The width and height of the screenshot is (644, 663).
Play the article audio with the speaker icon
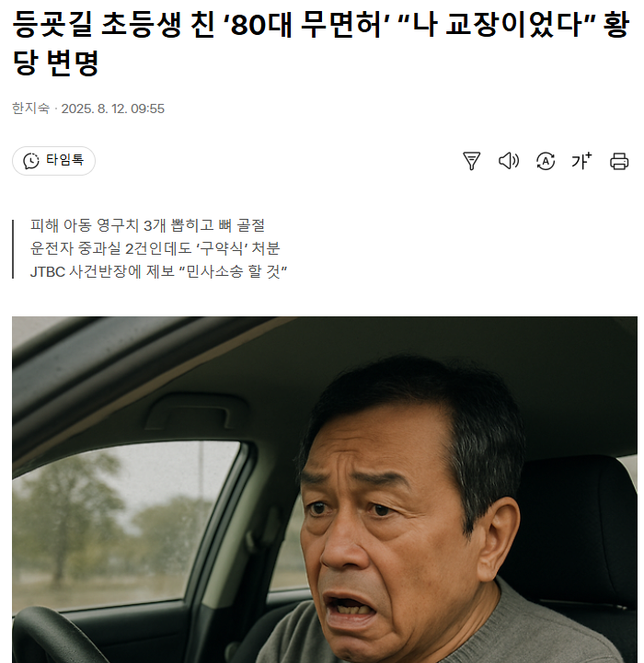coord(509,161)
